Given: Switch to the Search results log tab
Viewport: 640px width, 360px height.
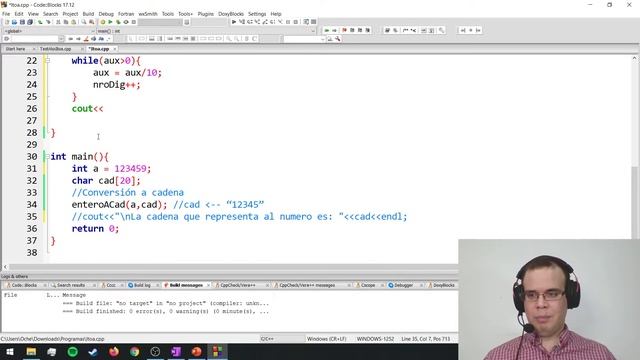Looking at the screenshot, I should tap(71, 285).
